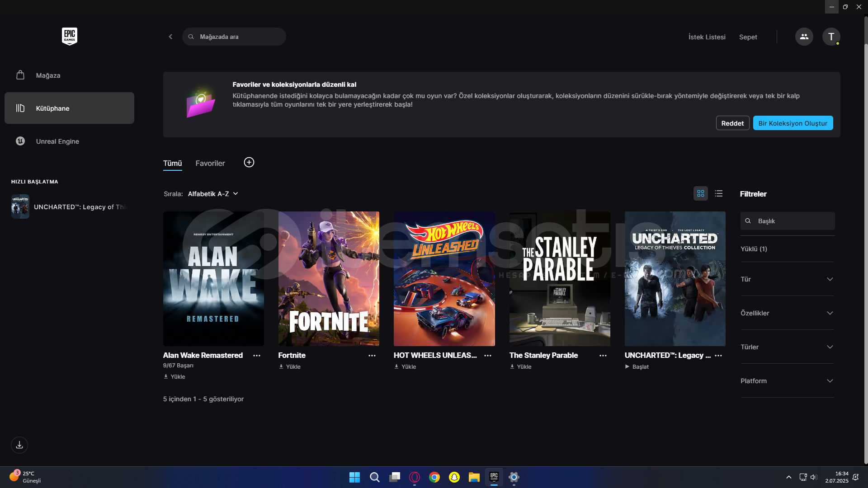Viewport: 868px width, 488px height.
Task: Launch Opera from the taskbar
Action: [x=415, y=477]
